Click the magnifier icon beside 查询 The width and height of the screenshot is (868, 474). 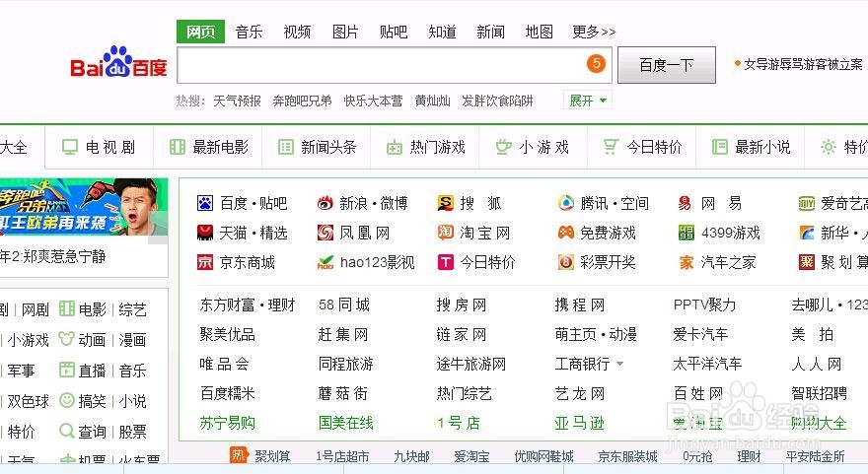point(67,431)
